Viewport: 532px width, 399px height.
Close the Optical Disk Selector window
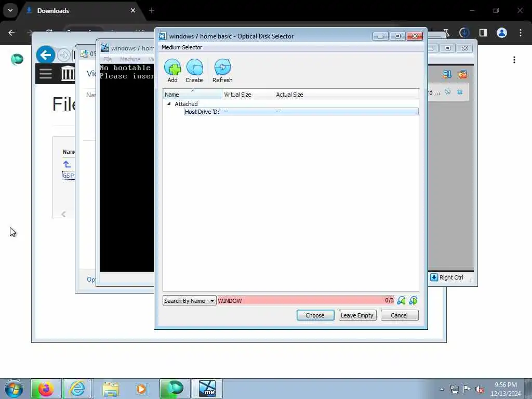point(415,36)
